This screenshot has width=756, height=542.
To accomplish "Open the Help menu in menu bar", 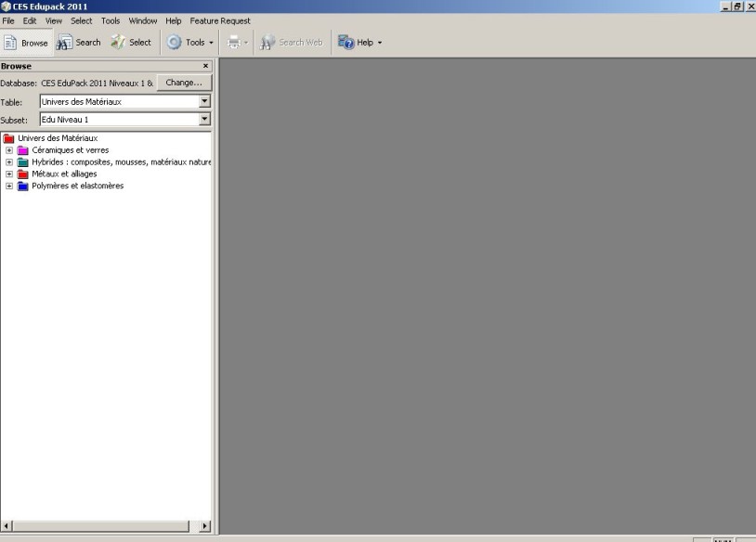I will coord(173,20).
